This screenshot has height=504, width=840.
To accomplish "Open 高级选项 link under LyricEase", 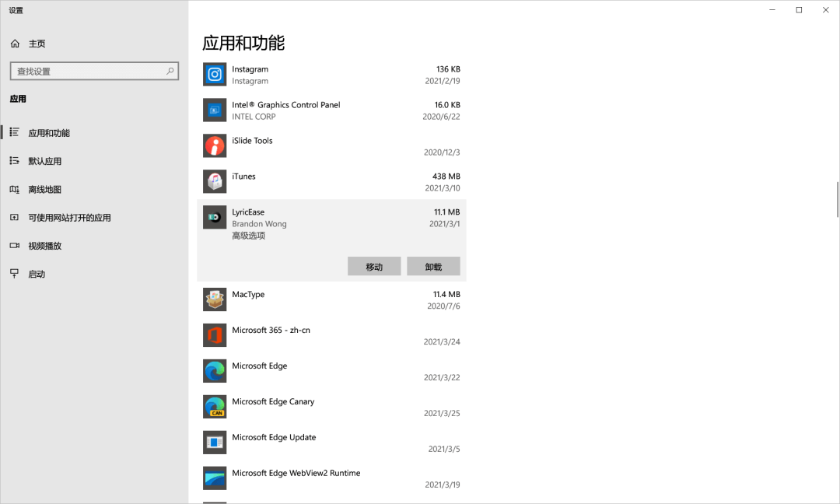I will [x=249, y=236].
